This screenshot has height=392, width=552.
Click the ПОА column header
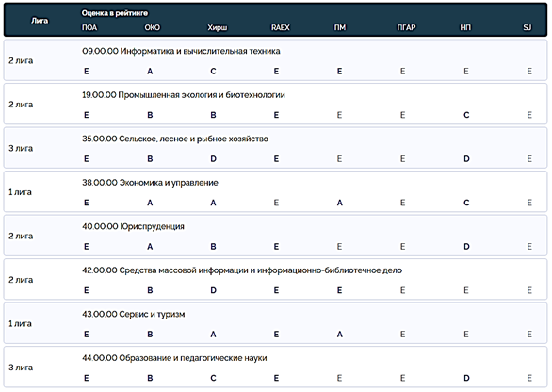coord(89,27)
